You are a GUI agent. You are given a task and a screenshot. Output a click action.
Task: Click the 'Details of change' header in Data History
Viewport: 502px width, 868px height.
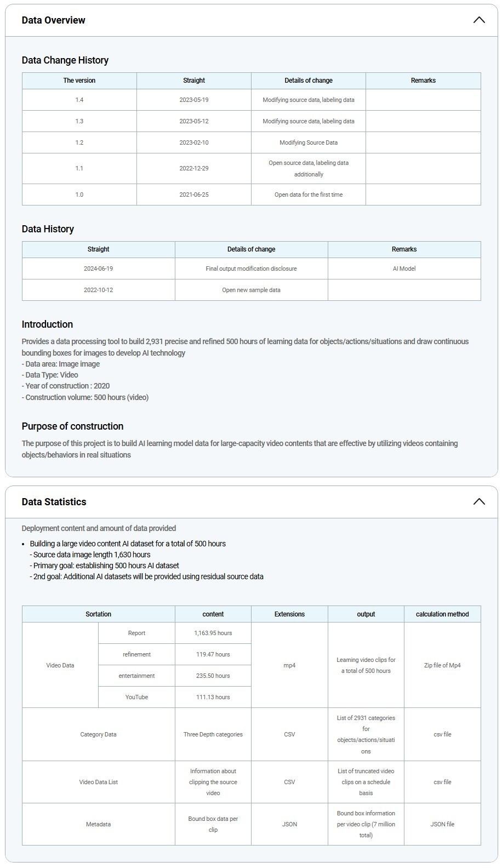251,249
